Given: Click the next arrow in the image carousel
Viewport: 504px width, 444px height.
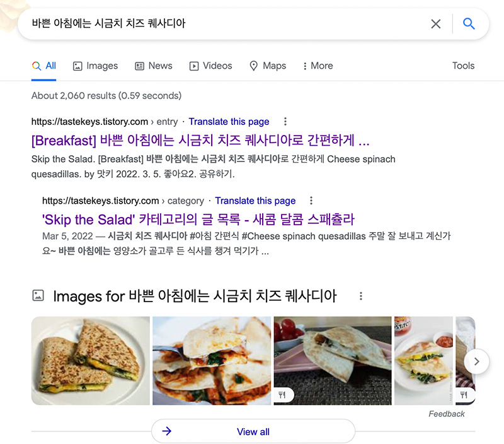Looking at the screenshot, I should [477, 361].
